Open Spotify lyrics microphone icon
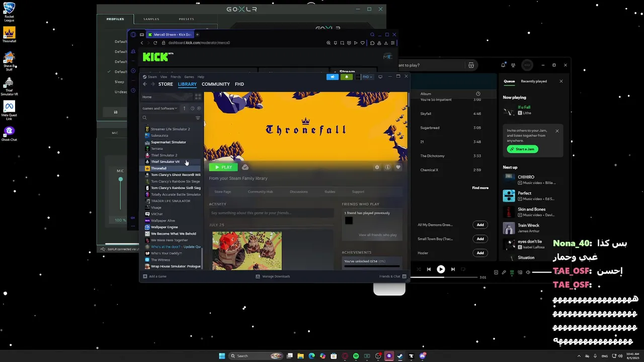644x362 pixels. (504, 272)
